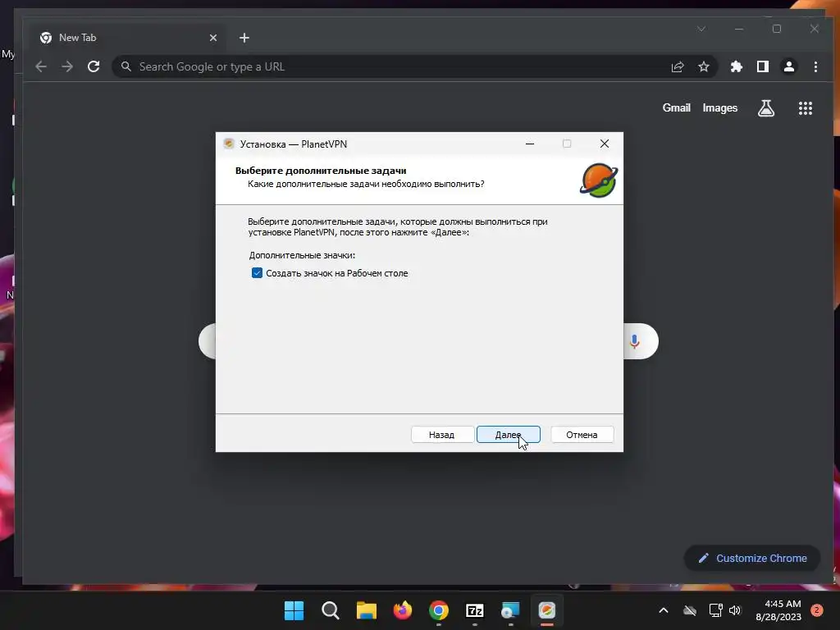Open the installer package taskbar icon
This screenshot has width=840, height=630.
point(510,610)
